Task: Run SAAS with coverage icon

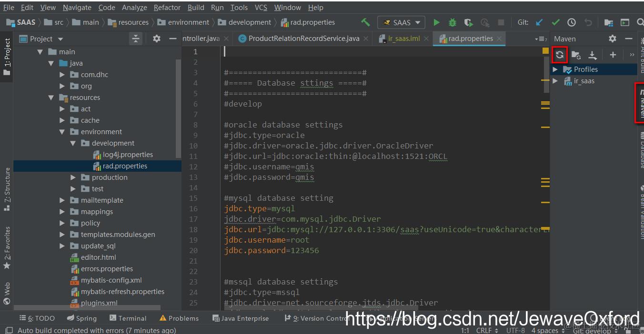Action: click(x=468, y=22)
